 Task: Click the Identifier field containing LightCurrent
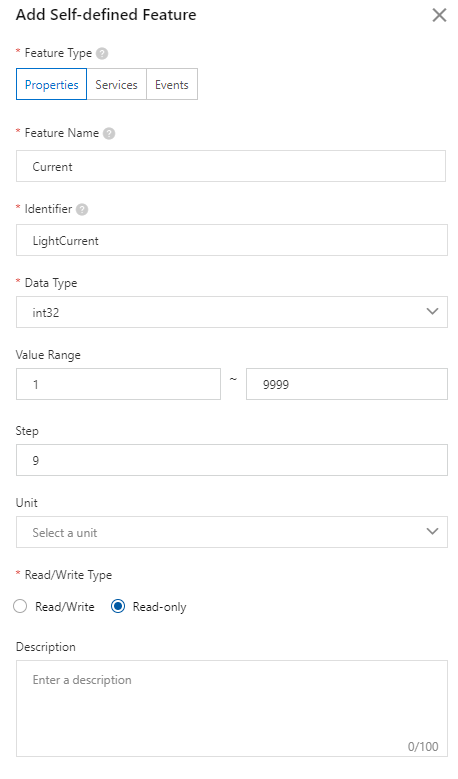point(231,240)
